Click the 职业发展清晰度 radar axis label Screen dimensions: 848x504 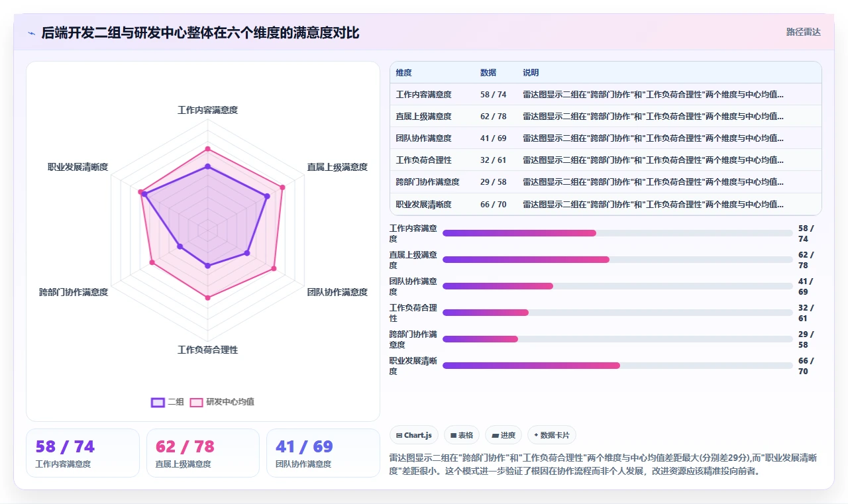(78, 167)
